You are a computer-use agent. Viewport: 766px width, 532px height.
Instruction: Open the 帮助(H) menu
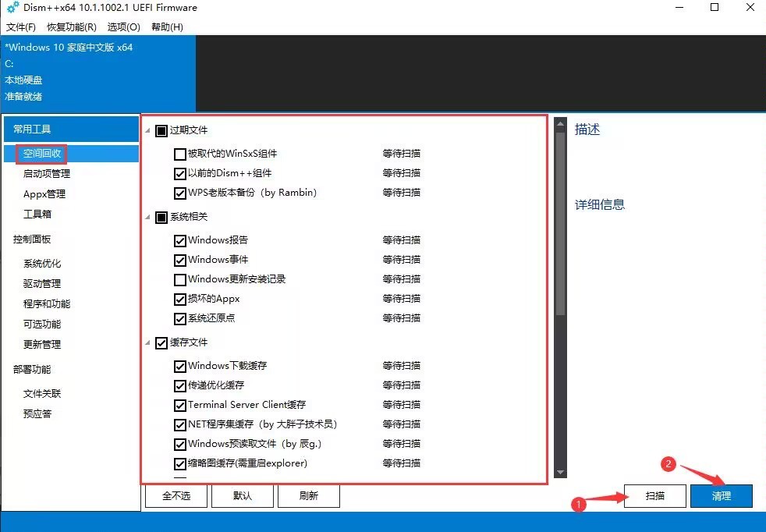coord(166,27)
